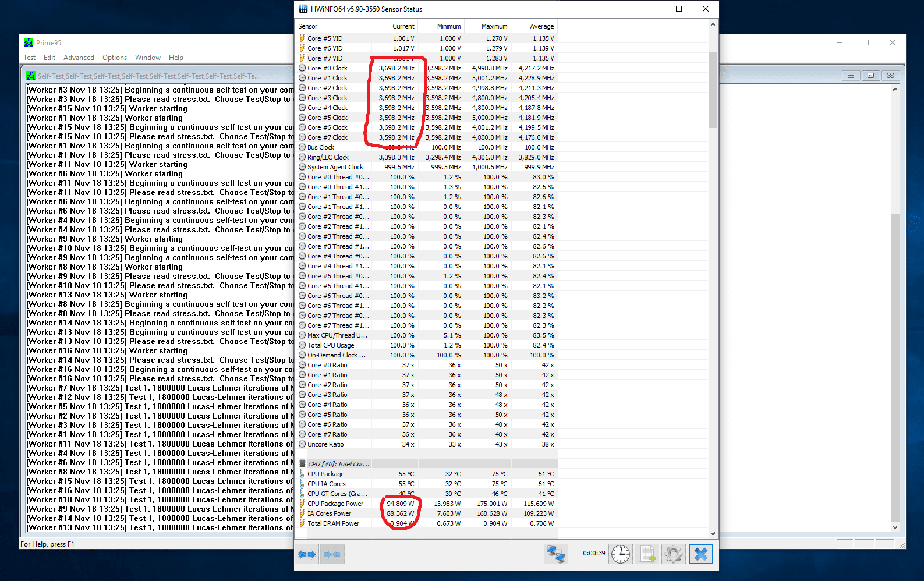The width and height of the screenshot is (924, 581).
Task: Open HWiNFO sensor settings gear
Action: pos(674,554)
